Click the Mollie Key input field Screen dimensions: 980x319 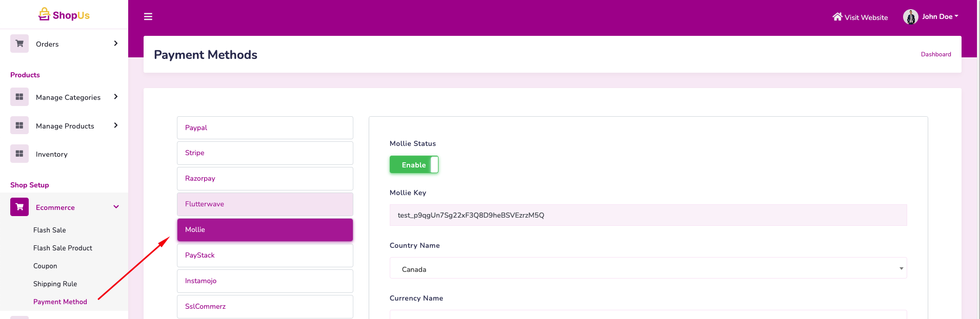(648, 215)
